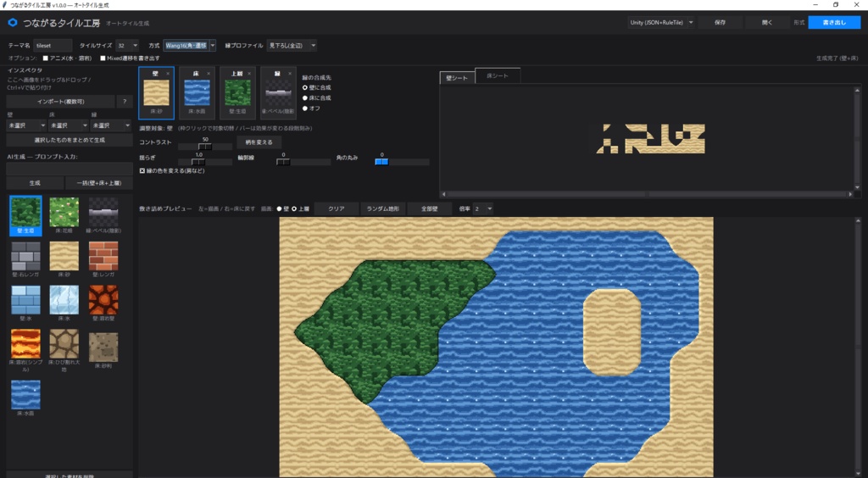Select the 床:溶岩(シンプル) lava floor tile
The height and width of the screenshot is (478, 868).
(x=25, y=351)
